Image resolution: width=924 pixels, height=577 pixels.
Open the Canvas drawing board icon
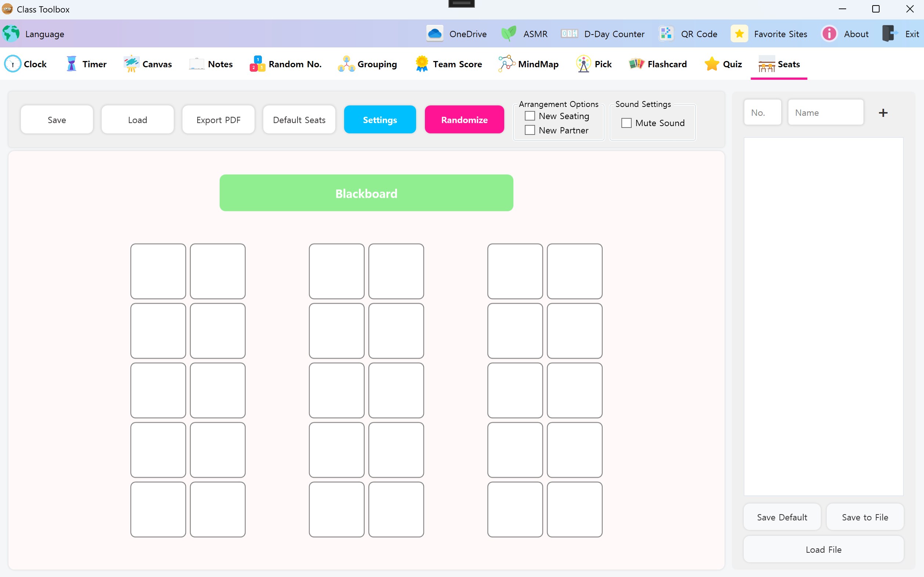coord(131,64)
